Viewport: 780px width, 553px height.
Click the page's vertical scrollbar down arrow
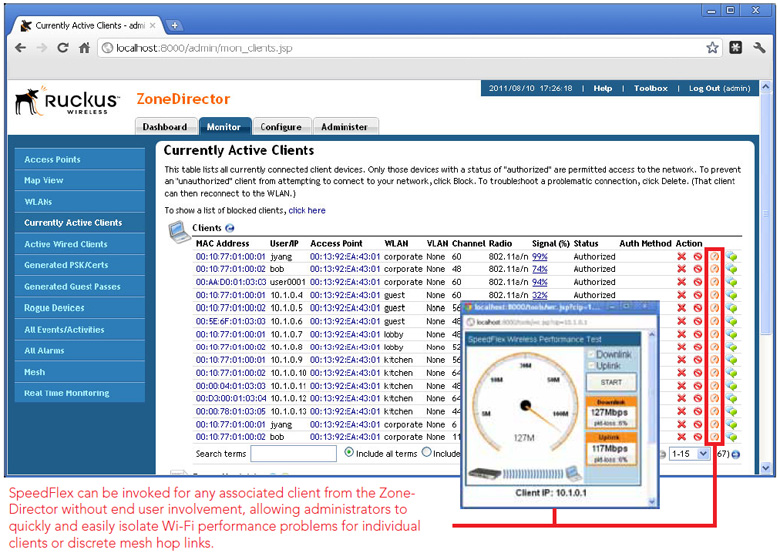click(766, 468)
